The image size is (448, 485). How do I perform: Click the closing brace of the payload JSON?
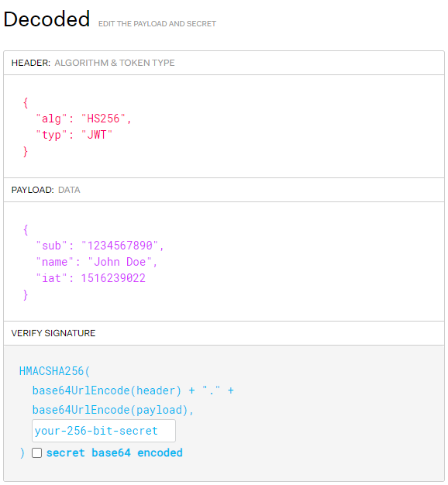[x=26, y=294]
